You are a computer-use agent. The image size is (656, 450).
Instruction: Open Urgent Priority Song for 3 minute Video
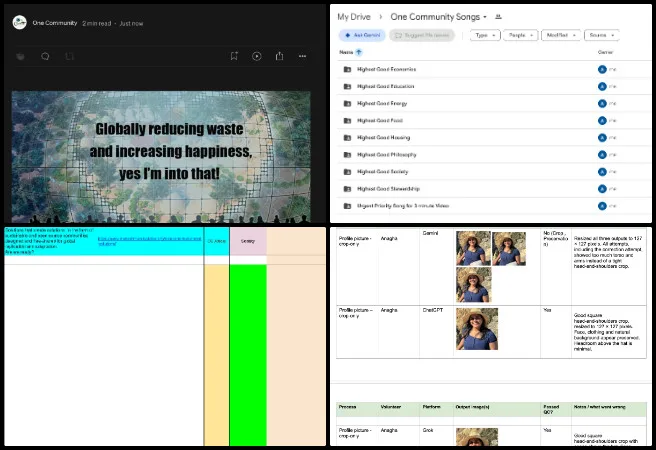[403, 206]
